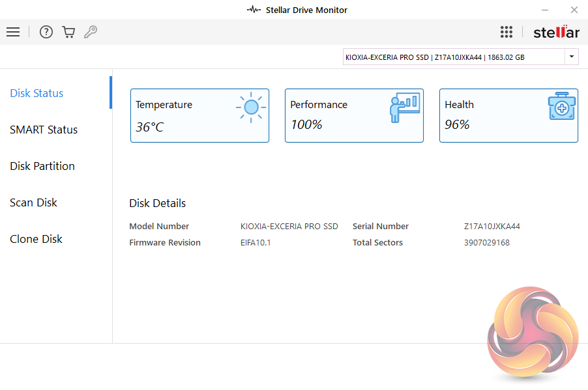Open the shopping cart purchase icon
The image size is (588, 390).
pyautogui.click(x=68, y=32)
